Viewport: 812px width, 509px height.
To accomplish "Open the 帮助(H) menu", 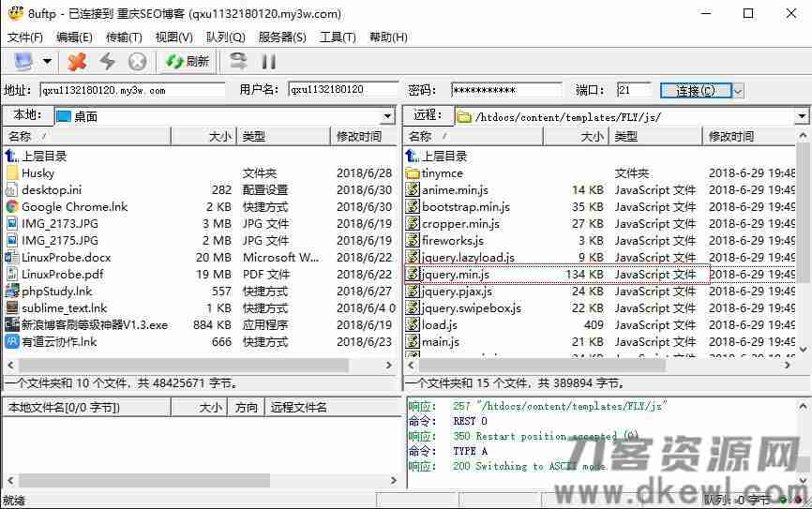I will click(x=388, y=37).
